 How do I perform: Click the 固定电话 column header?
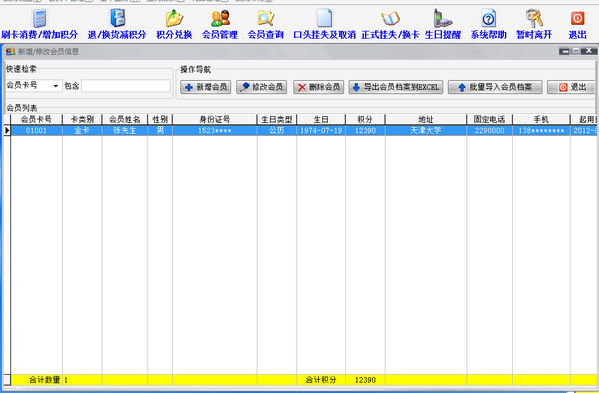(489, 120)
